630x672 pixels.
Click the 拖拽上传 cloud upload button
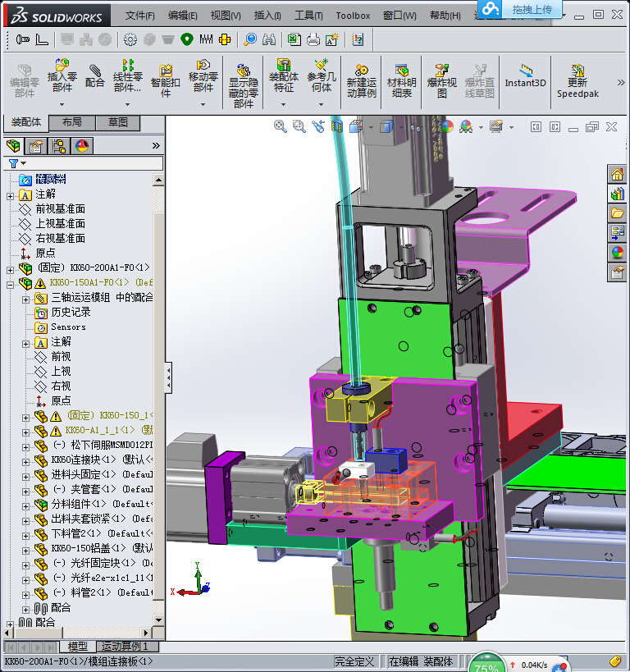click(x=520, y=9)
